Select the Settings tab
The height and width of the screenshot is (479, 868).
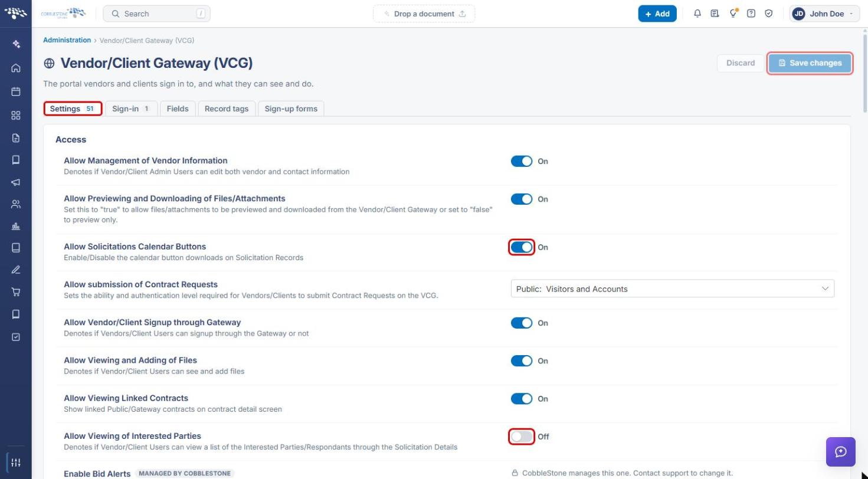73,109
